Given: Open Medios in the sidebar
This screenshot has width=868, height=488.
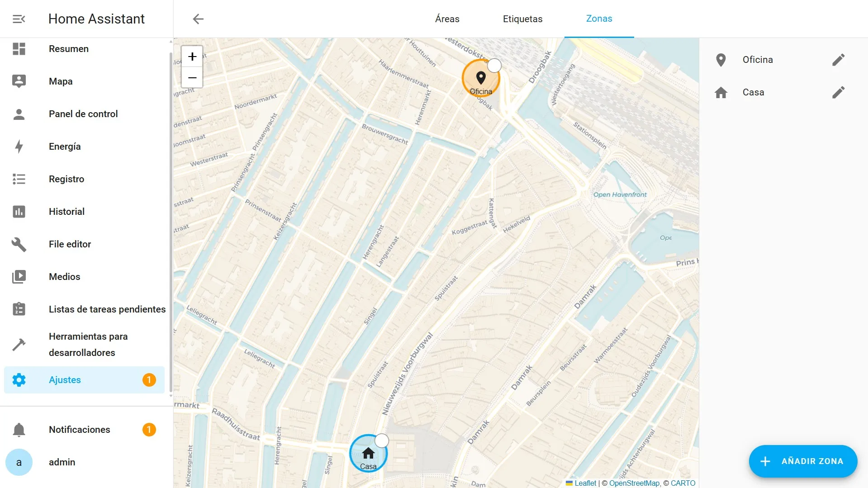Looking at the screenshot, I should (x=84, y=277).
